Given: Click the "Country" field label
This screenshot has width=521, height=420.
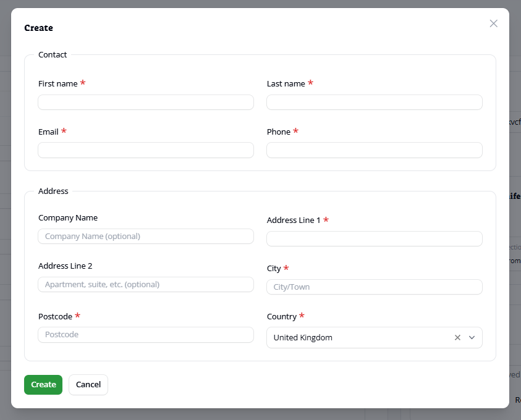Looking at the screenshot, I should 282,317.
